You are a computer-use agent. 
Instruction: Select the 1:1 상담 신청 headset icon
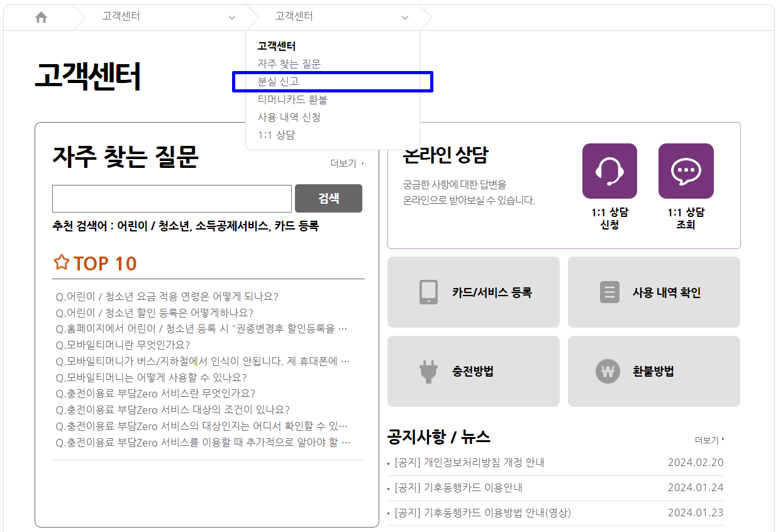point(608,170)
